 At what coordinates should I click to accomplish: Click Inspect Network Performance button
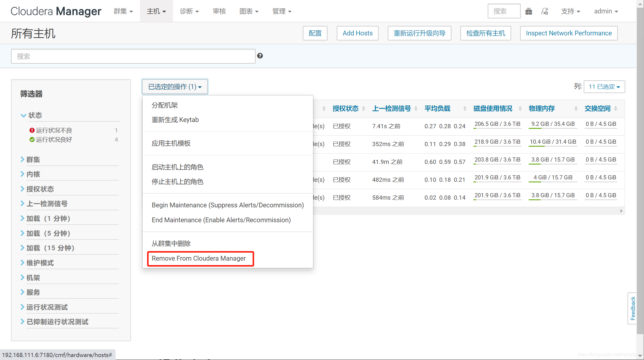569,33
